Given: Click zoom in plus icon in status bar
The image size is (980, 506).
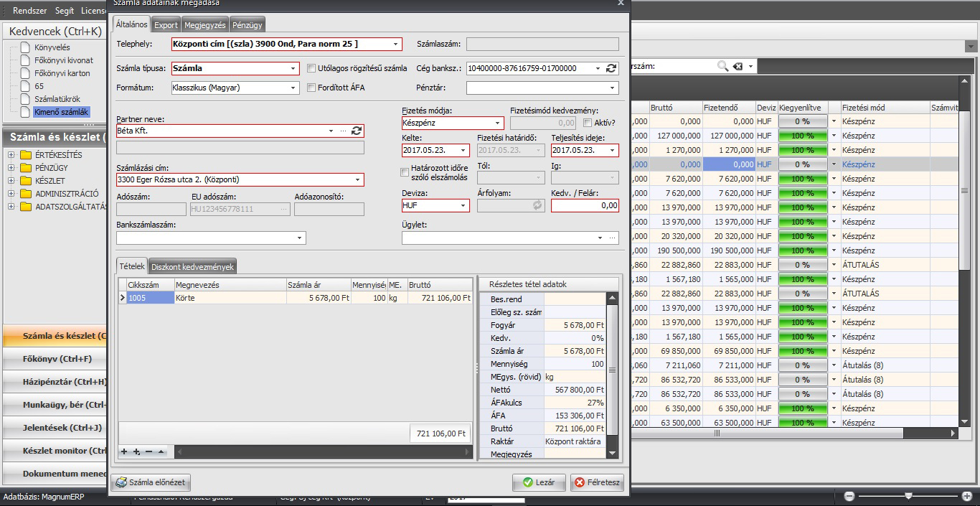Looking at the screenshot, I should [967, 496].
